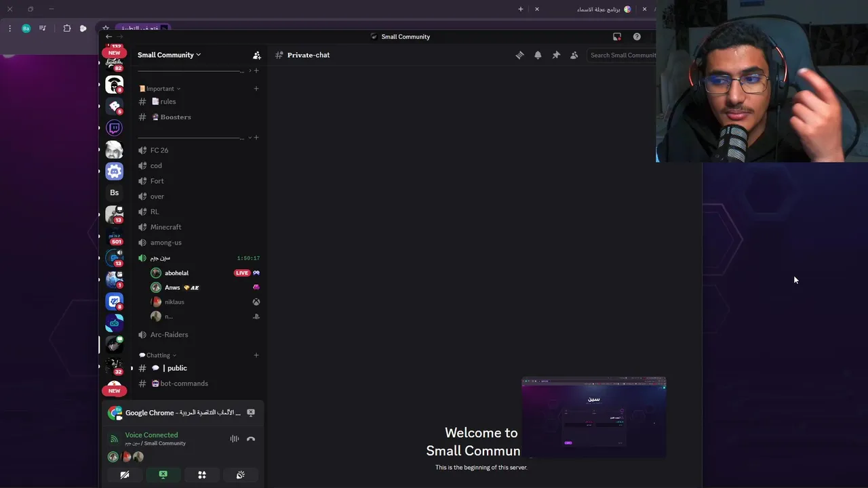Screen dimensions: 868x488
Task: Click the Voice Connected status text
Action: 151,435
